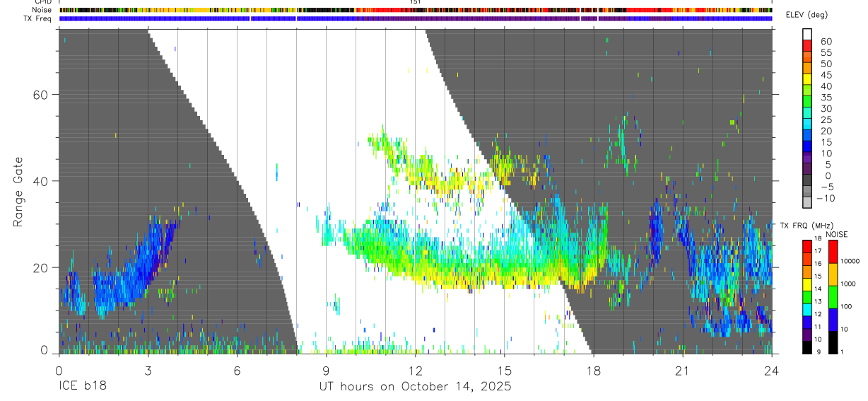This screenshot has height=401, width=868.
Task: Click NOISE legend value '100'
Action: point(847,306)
